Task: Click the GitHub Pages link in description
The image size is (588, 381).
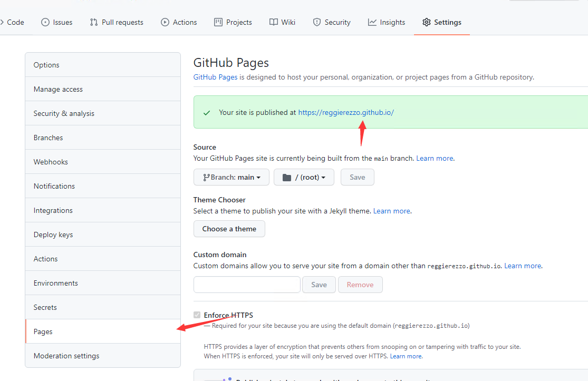Action: tap(215, 77)
